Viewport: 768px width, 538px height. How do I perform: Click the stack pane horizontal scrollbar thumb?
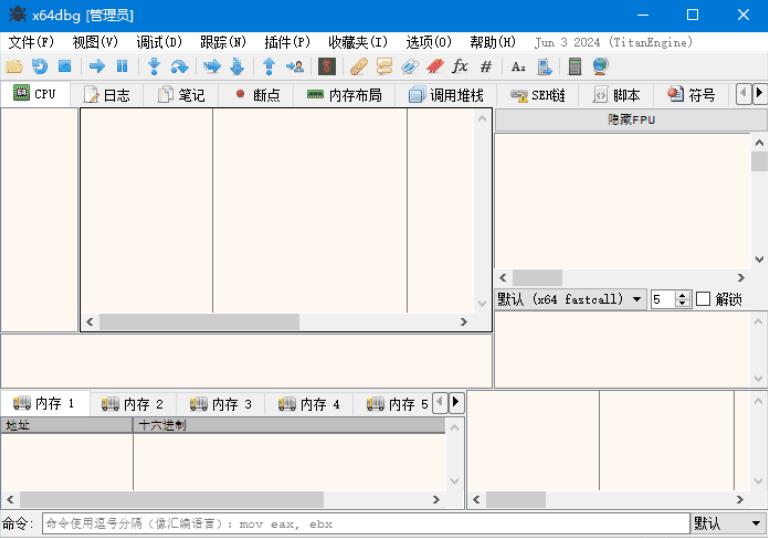(516, 500)
